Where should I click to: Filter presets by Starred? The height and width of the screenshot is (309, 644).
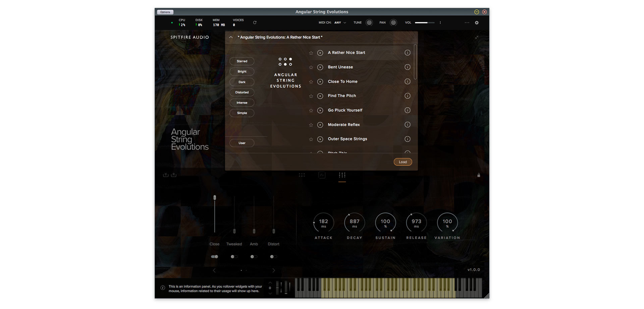(242, 61)
